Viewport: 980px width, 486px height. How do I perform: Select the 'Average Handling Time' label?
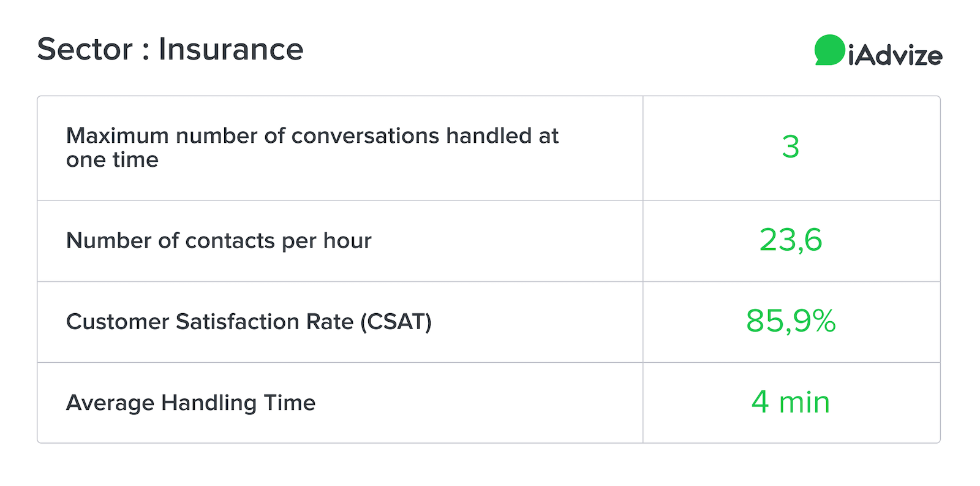tap(190, 403)
